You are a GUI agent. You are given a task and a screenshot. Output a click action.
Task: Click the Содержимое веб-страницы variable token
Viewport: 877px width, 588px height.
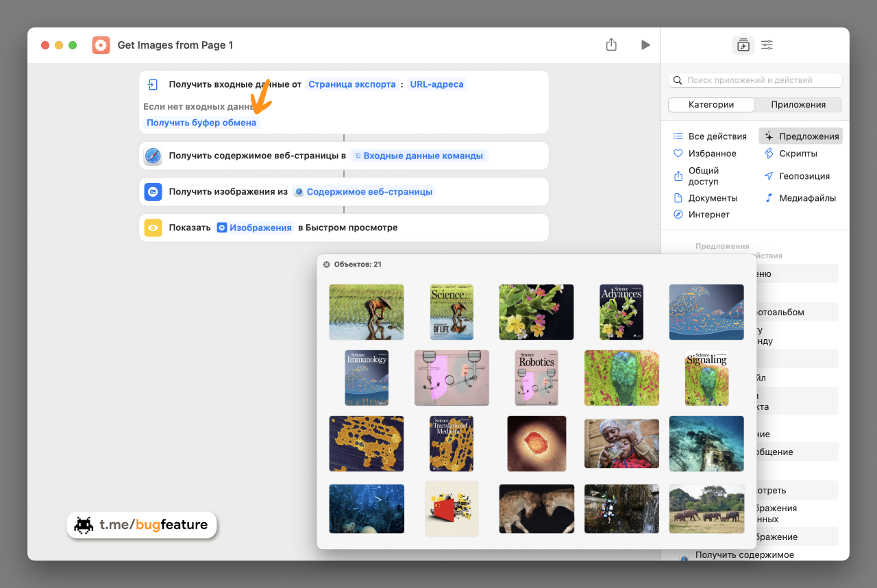pyautogui.click(x=364, y=192)
